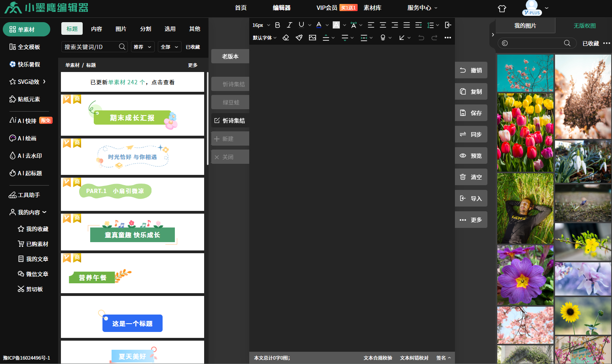
Task: Open 首页 in top navigation
Action: tap(241, 8)
